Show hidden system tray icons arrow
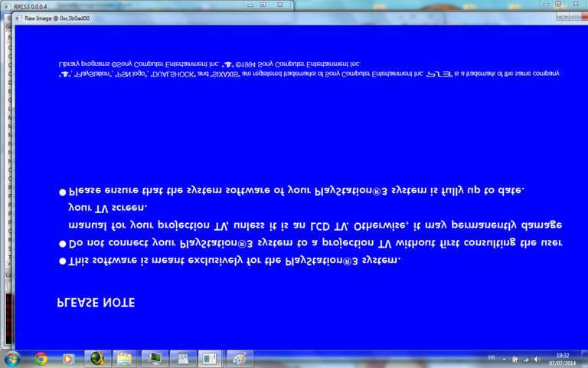588x368 pixels. pyautogui.click(x=504, y=360)
